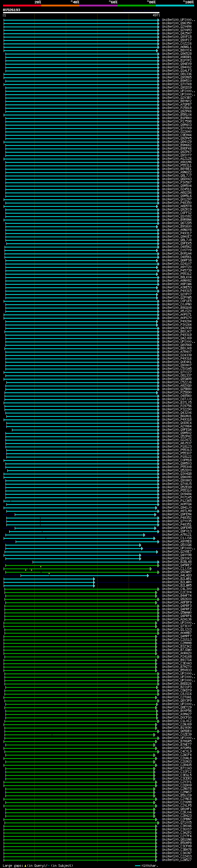Pick label UniRef100_B7IIA3
The height and width of the screenshot is (868, 197).
pos(176,768)
